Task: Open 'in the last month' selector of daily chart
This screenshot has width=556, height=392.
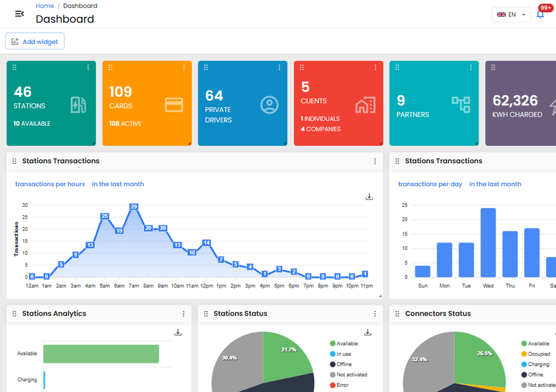Action: [495, 184]
